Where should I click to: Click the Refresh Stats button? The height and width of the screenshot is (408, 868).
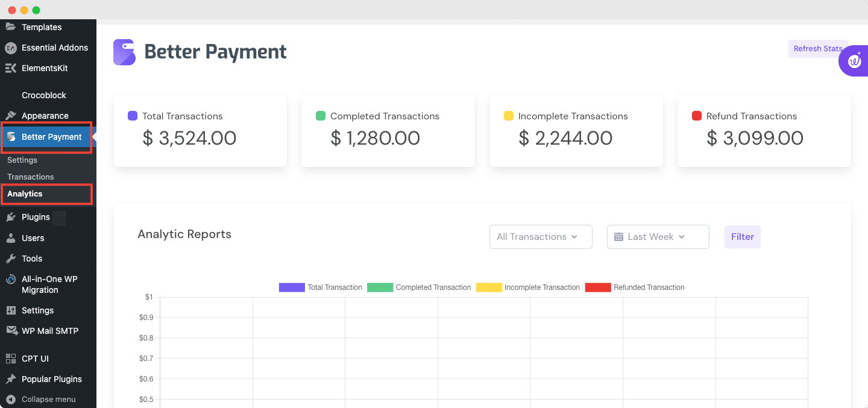point(818,49)
